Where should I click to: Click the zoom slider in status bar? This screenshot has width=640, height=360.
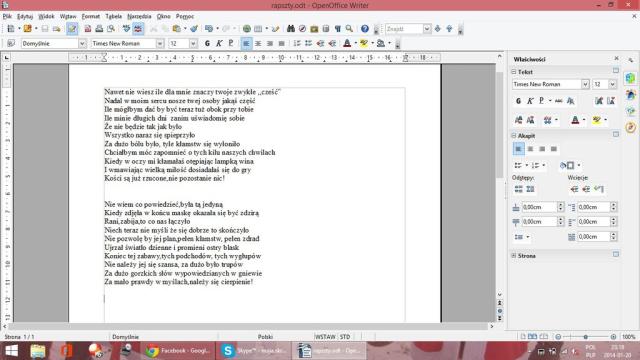[585, 337]
